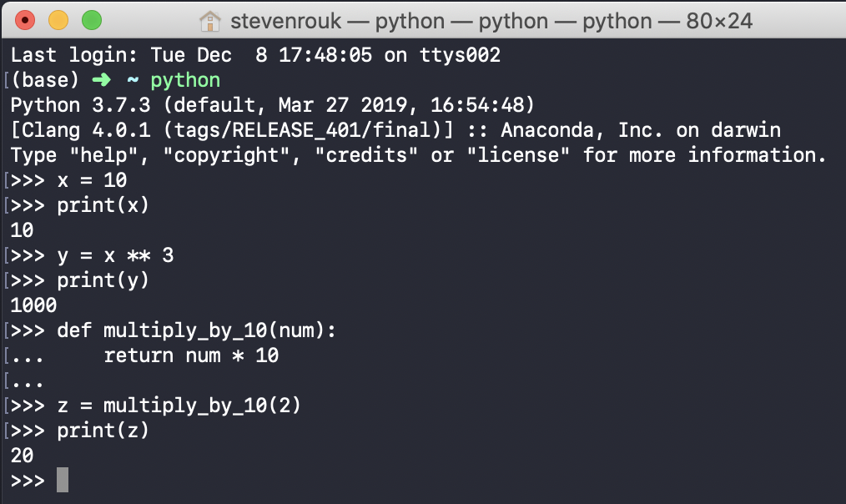Click the output value 1000
846x504 pixels.
[33, 305]
